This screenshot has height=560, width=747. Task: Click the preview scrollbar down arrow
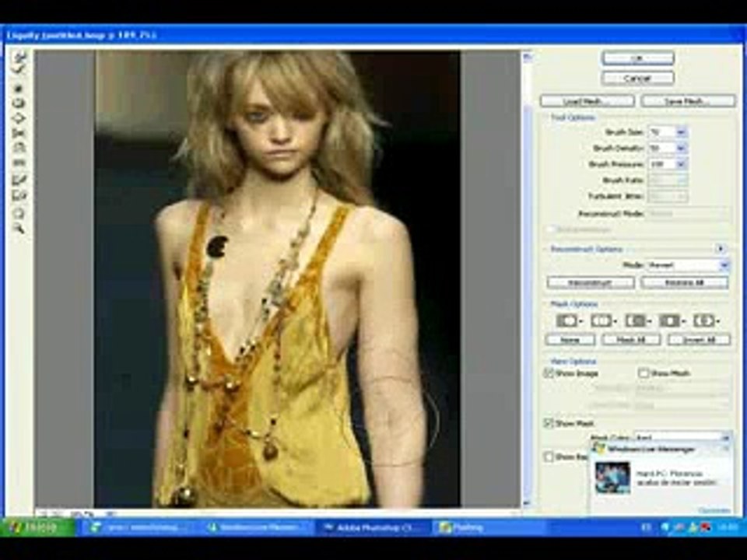pyautogui.click(x=527, y=502)
